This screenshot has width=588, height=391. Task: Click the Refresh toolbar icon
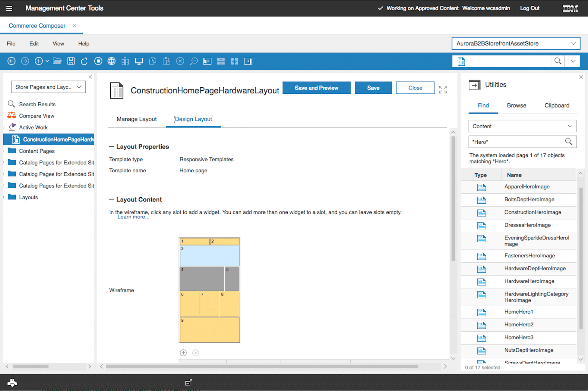click(x=84, y=61)
